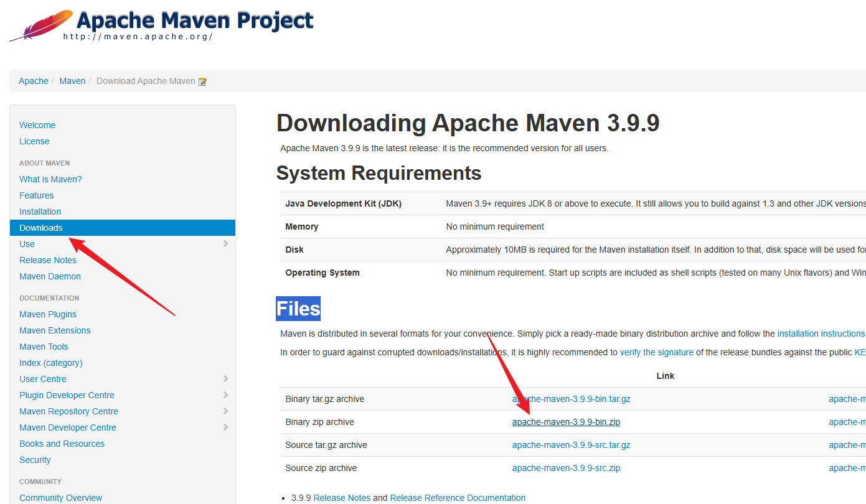Open the Features sidebar link

[x=37, y=195]
